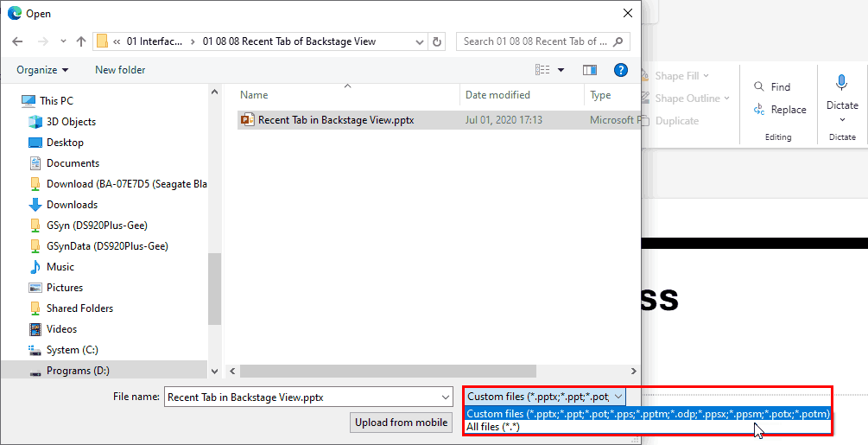The height and width of the screenshot is (445, 868).
Task: Click the search box for this folder
Action: pyautogui.click(x=542, y=41)
